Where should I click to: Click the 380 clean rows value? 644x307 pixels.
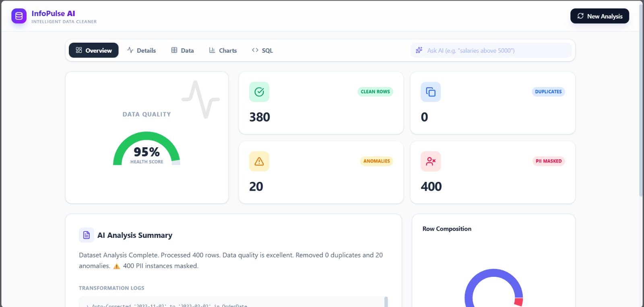pos(260,117)
